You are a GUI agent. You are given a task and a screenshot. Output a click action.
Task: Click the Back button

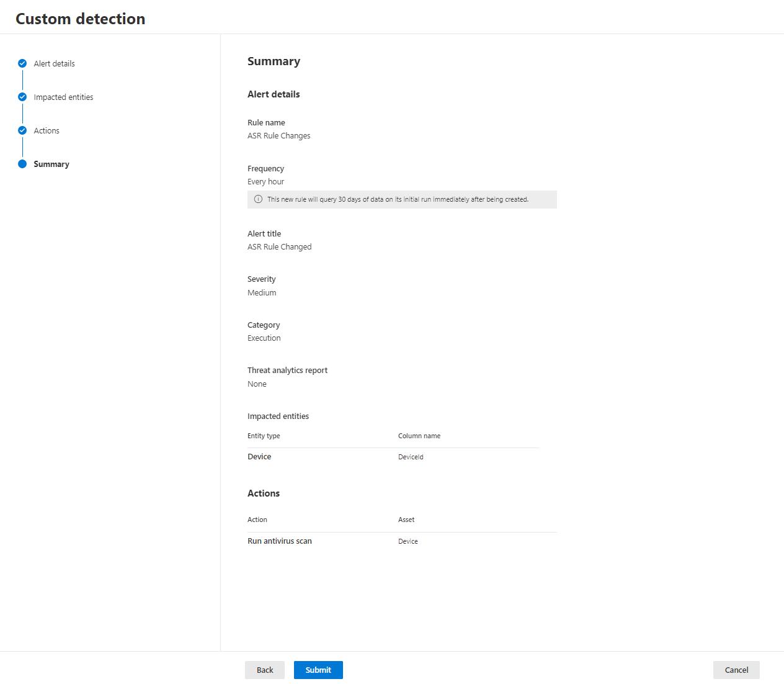pyautogui.click(x=264, y=670)
